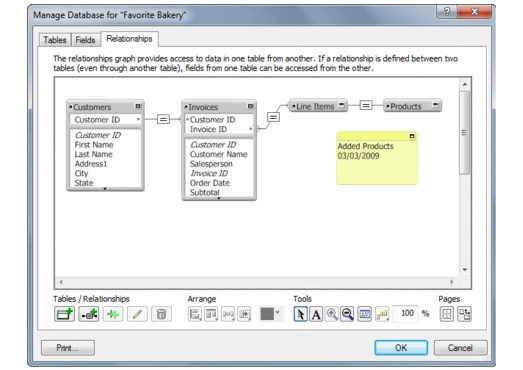Click the equals box between Invoices and Line Items
The width and height of the screenshot is (523, 370).
click(x=273, y=117)
